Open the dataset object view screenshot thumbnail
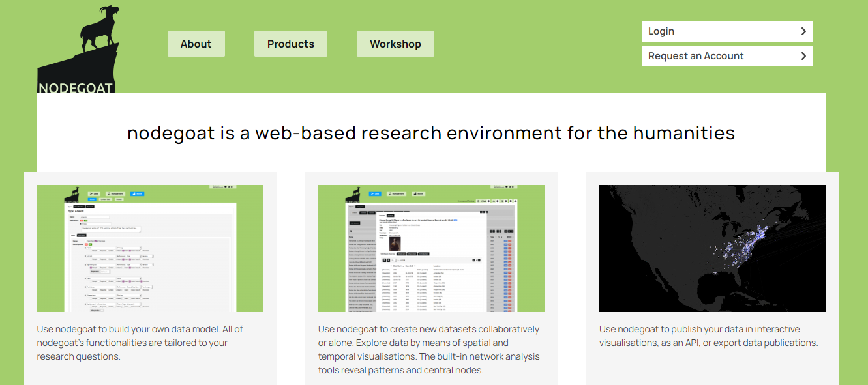Image resolution: width=868 pixels, height=385 pixels. click(x=432, y=248)
